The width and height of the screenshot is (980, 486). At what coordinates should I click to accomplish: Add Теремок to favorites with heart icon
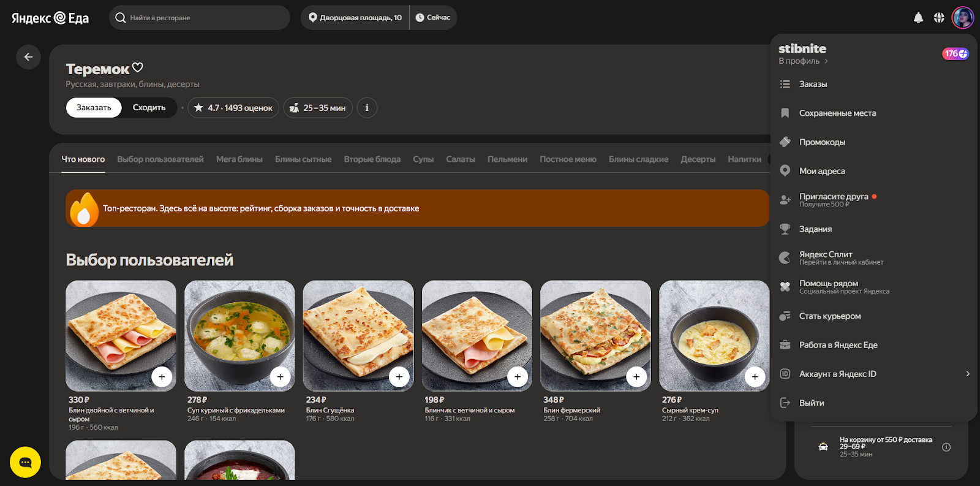point(138,67)
